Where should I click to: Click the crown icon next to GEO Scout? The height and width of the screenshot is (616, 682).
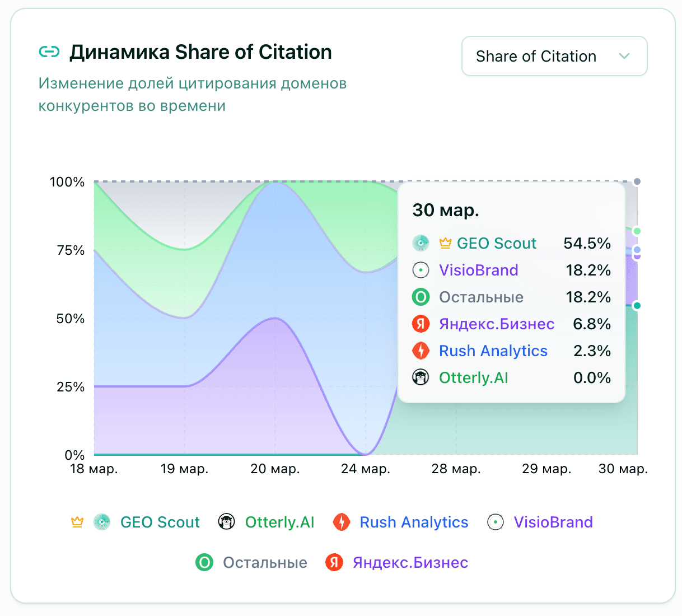77,521
